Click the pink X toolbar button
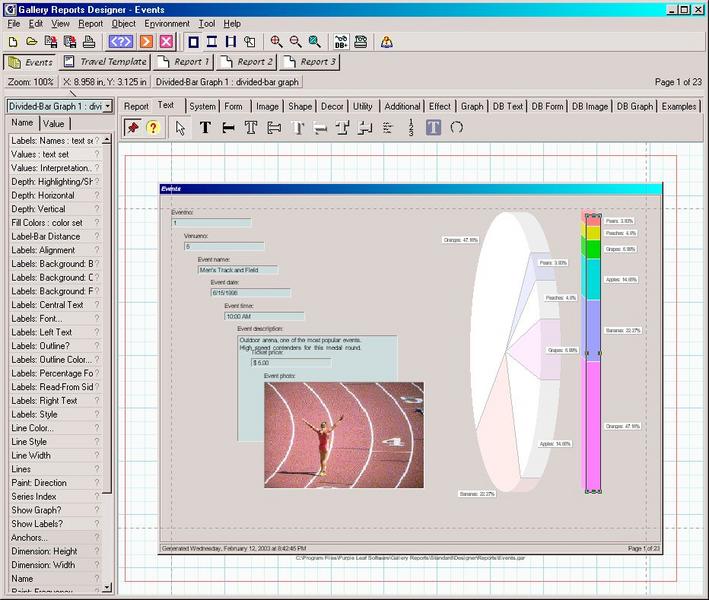709x600 pixels. (x=166, y=42)
